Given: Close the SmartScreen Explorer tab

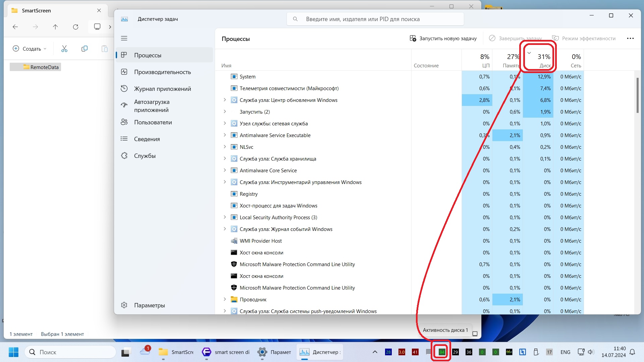Looking at the screenshot, I should [99, 10].
